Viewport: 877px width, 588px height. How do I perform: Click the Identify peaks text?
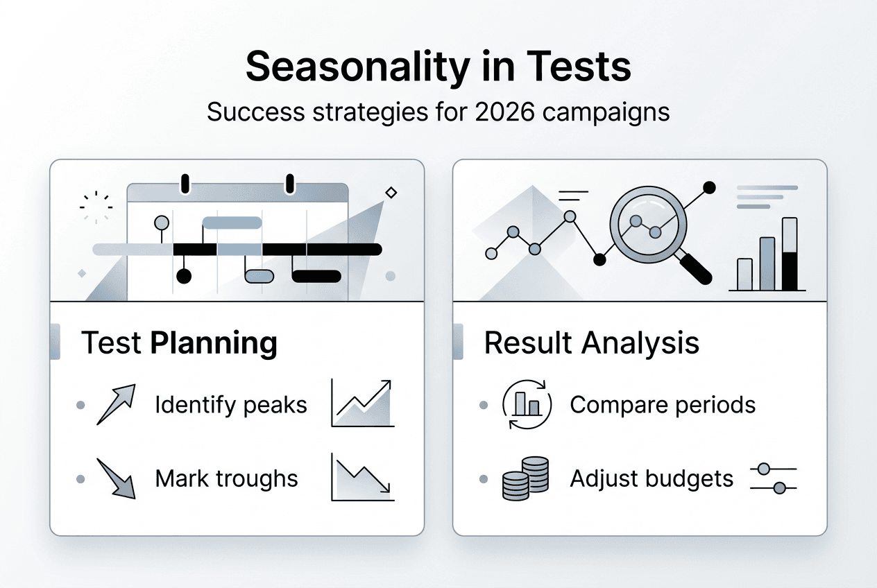[x=231, y=405]
